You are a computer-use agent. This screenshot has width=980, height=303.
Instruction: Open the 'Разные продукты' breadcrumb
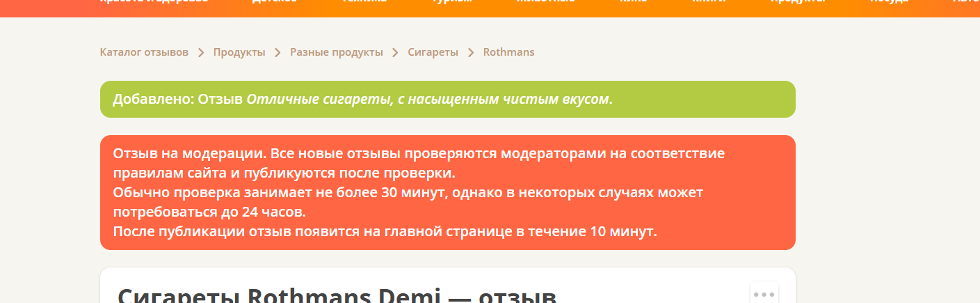tap(337, 52)
